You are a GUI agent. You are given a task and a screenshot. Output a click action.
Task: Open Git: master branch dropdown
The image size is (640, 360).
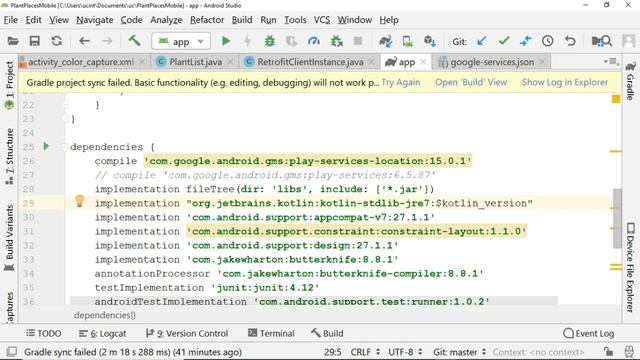460,352
